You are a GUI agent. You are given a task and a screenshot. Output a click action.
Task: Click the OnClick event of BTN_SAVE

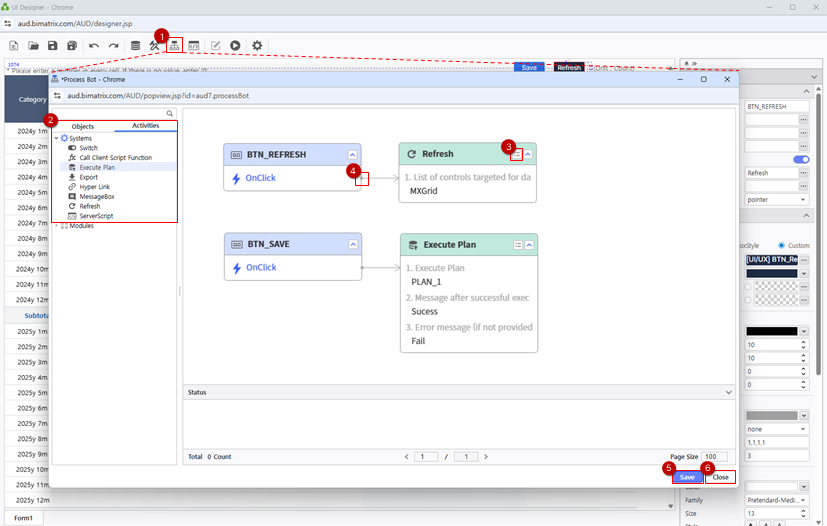pos(260,268)
